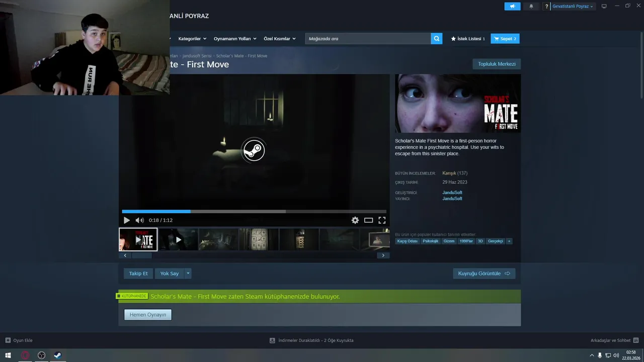Click the game header capsule image
The image size is (644, 362).
(x=458, y=104)
